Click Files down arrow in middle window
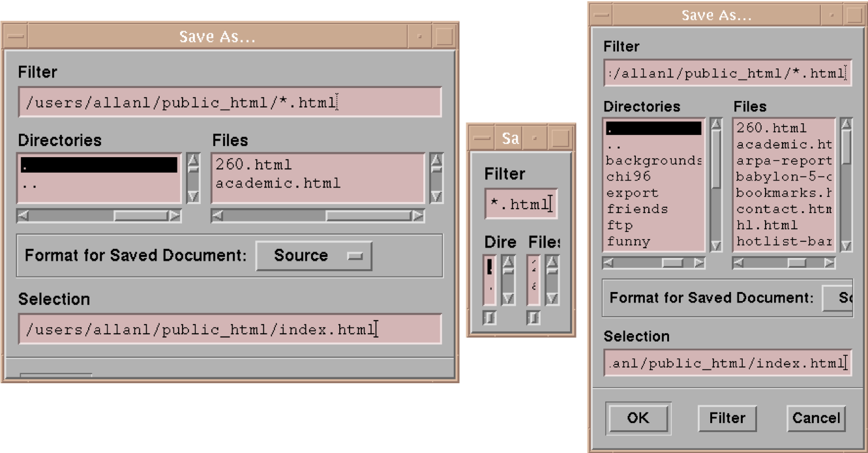This screenshot has height=453, width=868. (552, 298)
